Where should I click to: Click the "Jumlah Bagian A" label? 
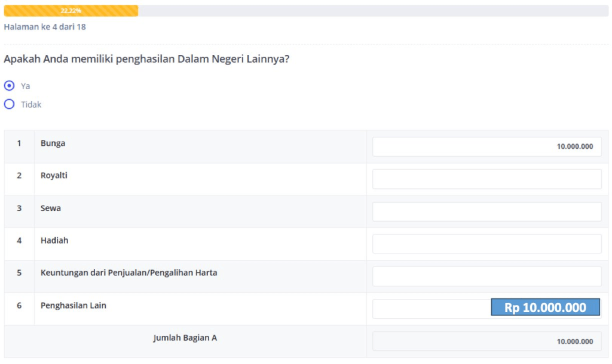185,338
